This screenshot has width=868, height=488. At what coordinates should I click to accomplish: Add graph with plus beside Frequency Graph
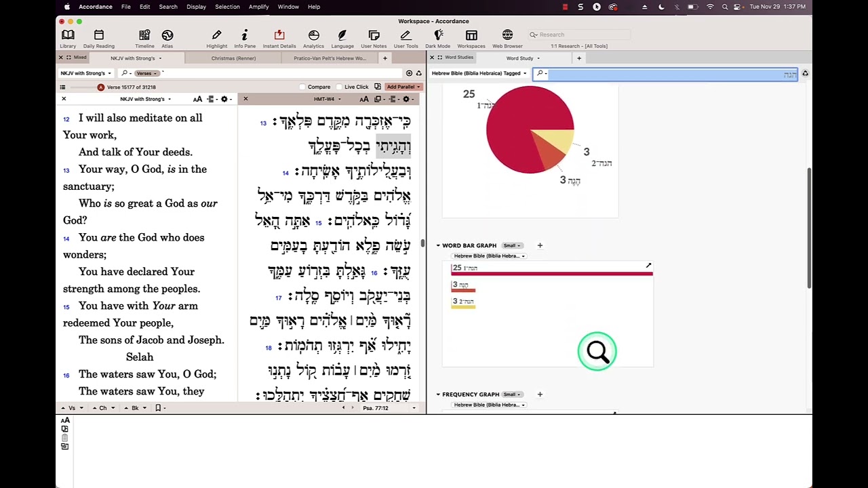click(x=540, y=394)
